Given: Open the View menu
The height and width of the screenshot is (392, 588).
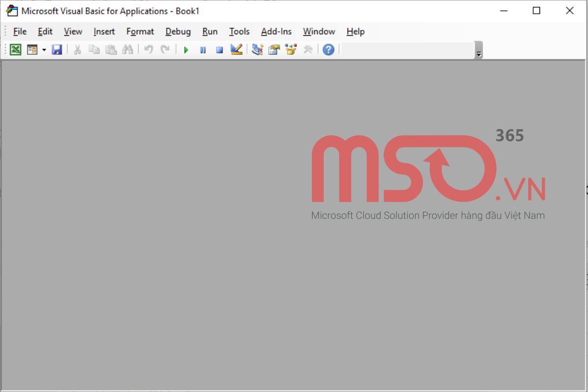Looking at the screenshot, I should tap(73, 31).
